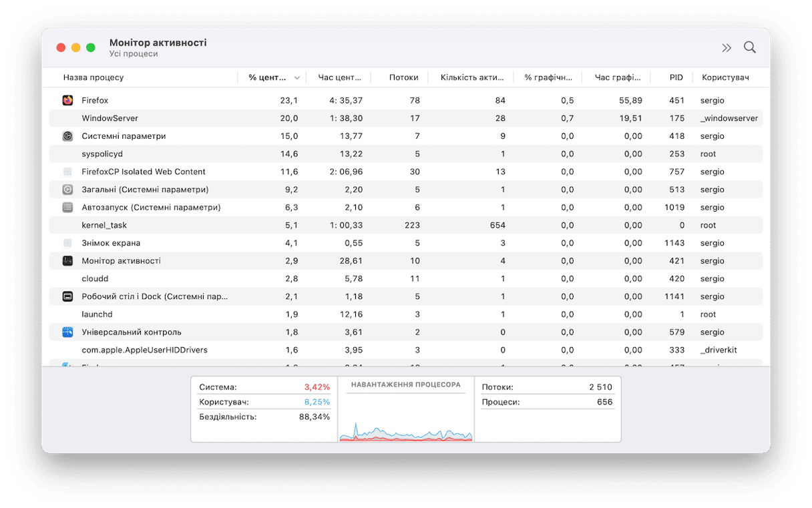Click thread count 78 for Firefox
The height and width of the screenshot is (508, 812).
coord(415,100)
